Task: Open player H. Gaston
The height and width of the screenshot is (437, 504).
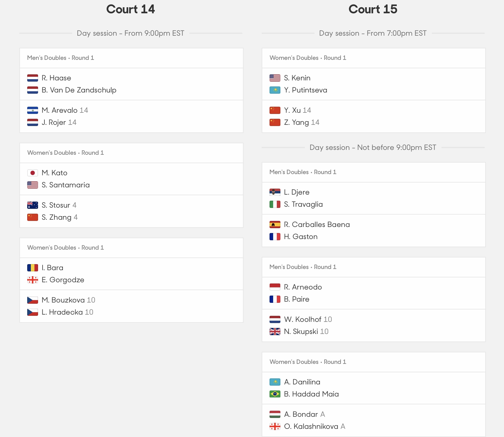Action: 301,237
